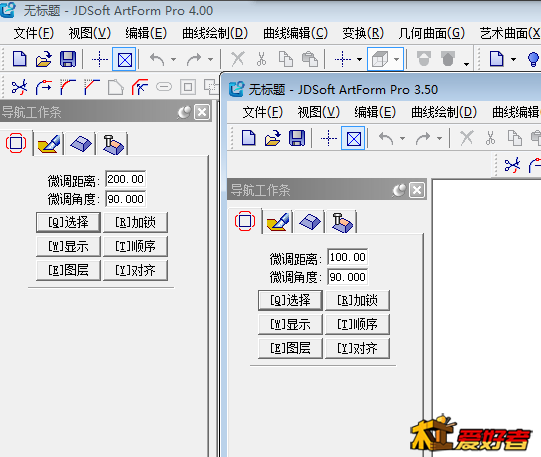541x457 pixels.
Task: Open dropdown next to page icon at right
Action: pyautogui.click(x=513, y=59)
